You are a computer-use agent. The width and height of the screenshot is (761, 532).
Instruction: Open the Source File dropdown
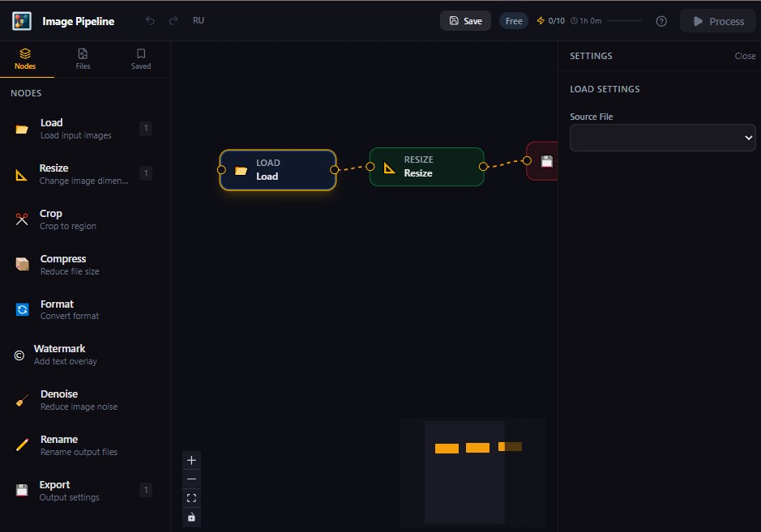pyautogui.click(x=662, y=138)
